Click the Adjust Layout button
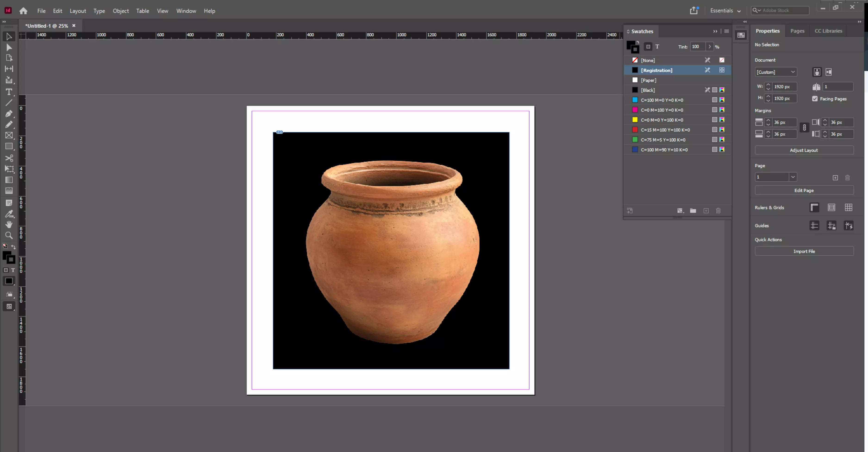The height and width of the screenshot is (452, 868). (804, 150)
